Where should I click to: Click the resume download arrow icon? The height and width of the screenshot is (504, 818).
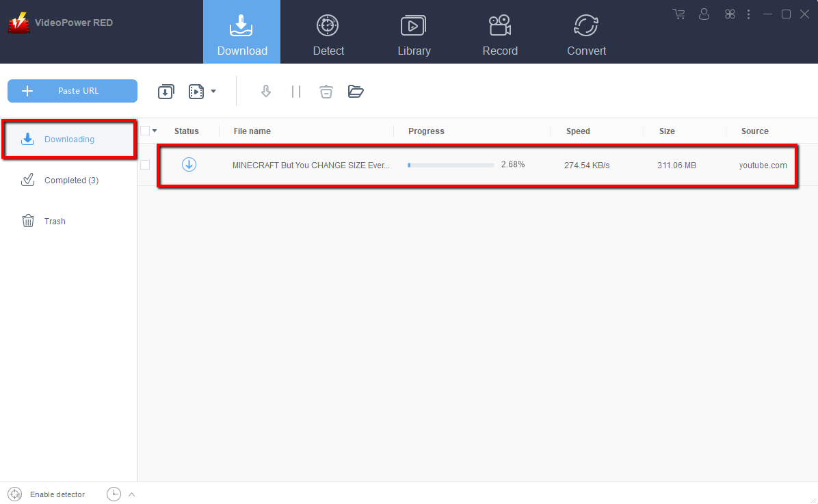point(266,92)
